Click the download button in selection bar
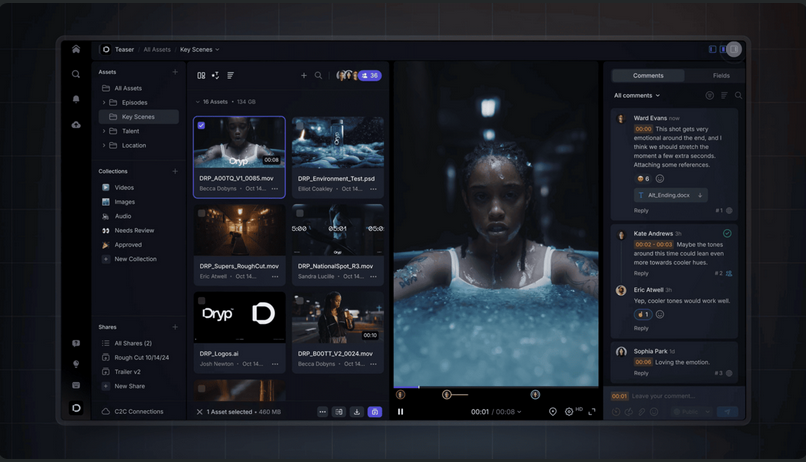Image resolution: width=806 pixels, height=462 pixels. (x=357, y=411)
